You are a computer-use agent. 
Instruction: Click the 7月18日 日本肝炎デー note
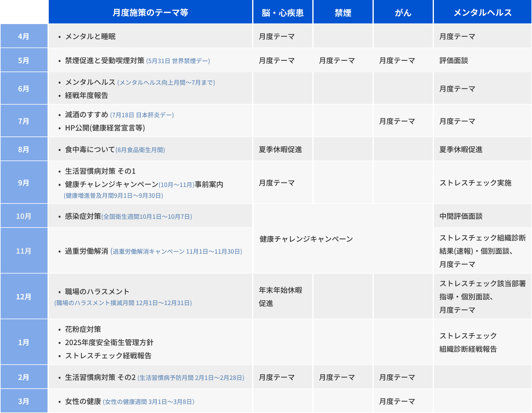[142, 115]
